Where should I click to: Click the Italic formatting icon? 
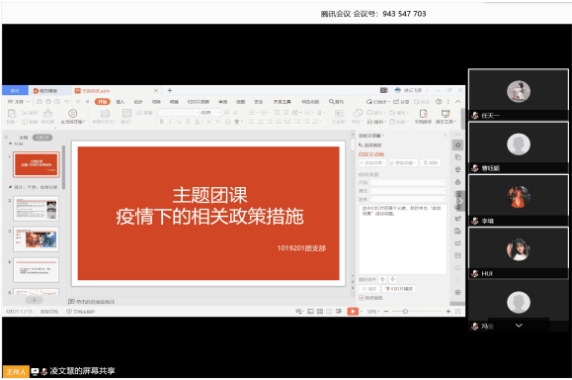170,121
